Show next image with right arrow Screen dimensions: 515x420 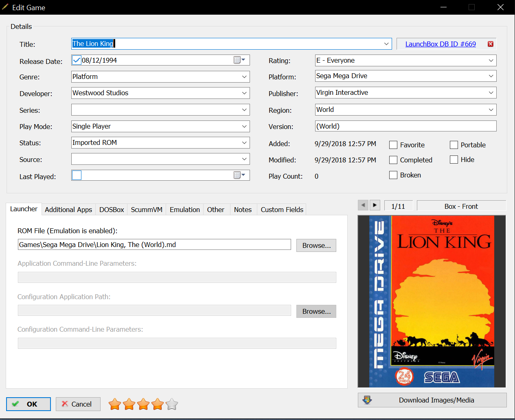click(375, 205)
